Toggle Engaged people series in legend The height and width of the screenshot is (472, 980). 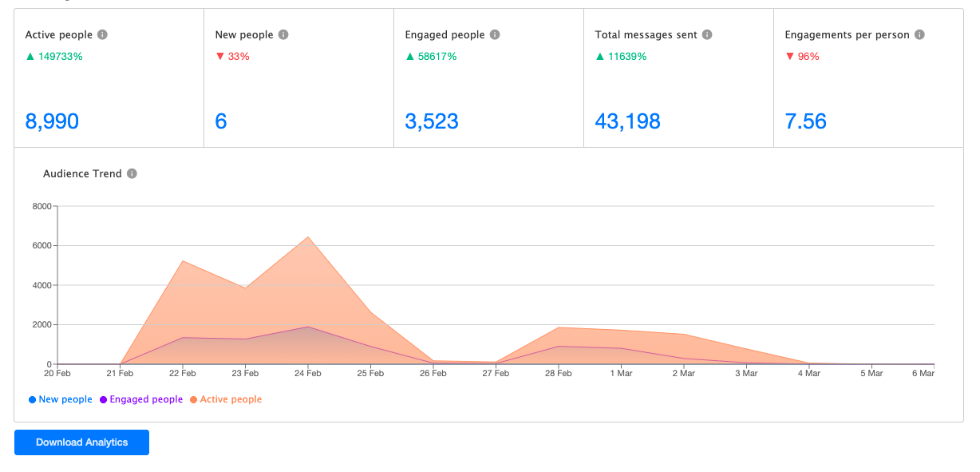tap(141, 399)
